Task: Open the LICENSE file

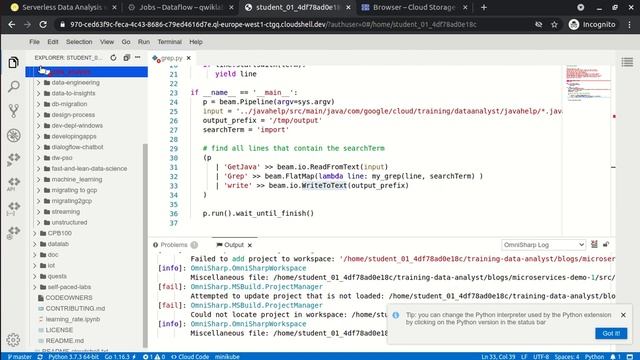Action: [59, 330]
